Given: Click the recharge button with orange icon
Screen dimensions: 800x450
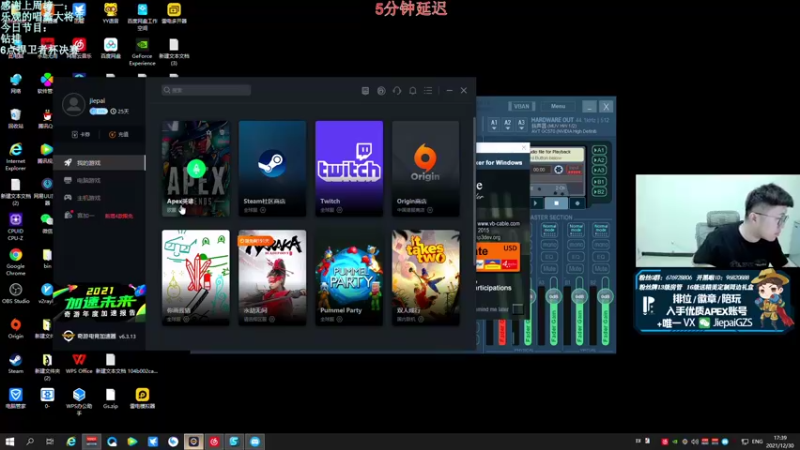Looking at the screenshot, I should coord(119,135).
